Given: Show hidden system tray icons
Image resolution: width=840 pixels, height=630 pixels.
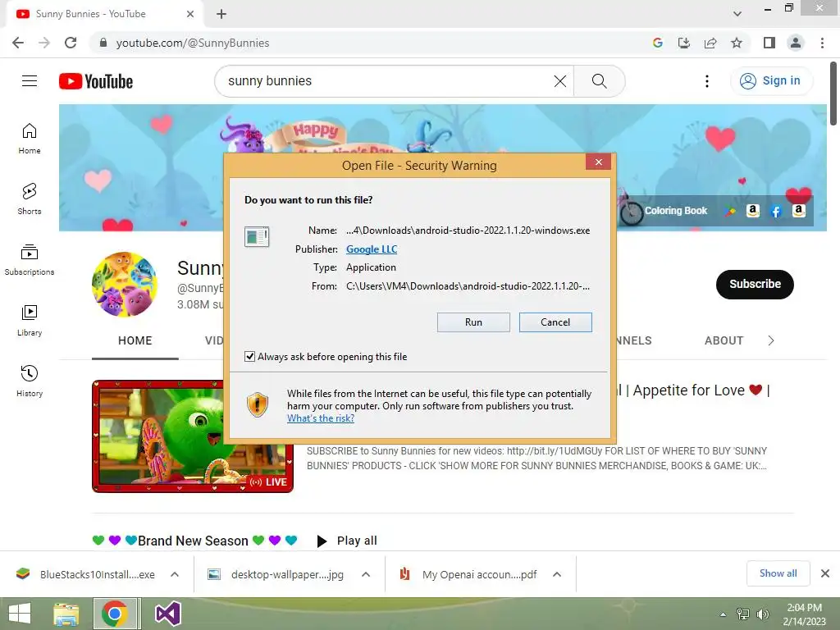Looking at the screenshot, I should [723, 614].
